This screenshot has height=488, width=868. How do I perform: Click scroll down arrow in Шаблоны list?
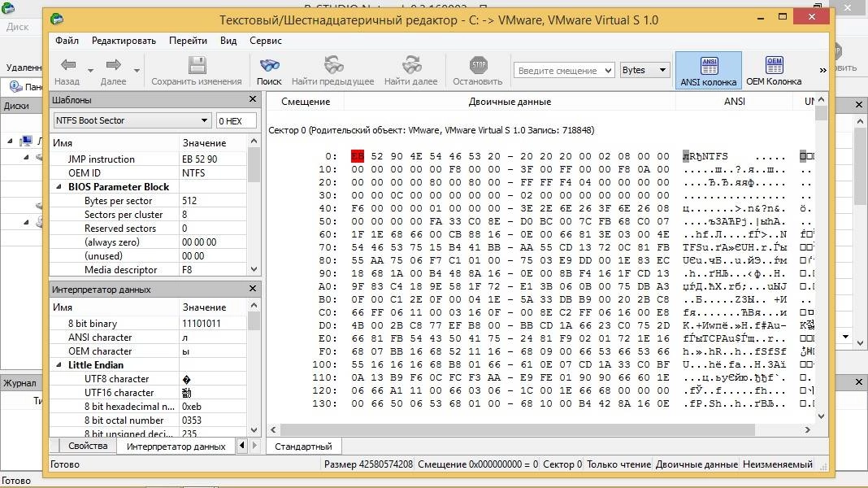point(254,269)
